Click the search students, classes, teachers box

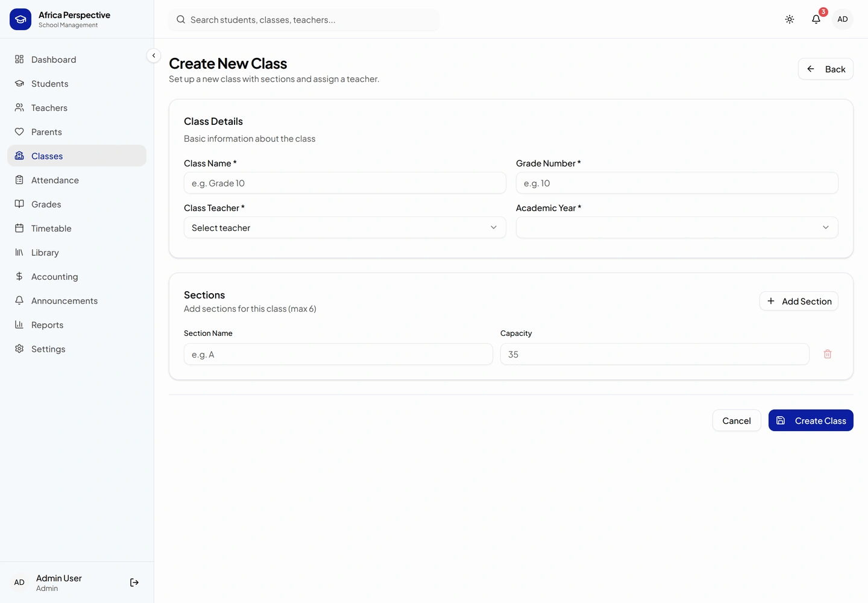(x=304, y=19)
